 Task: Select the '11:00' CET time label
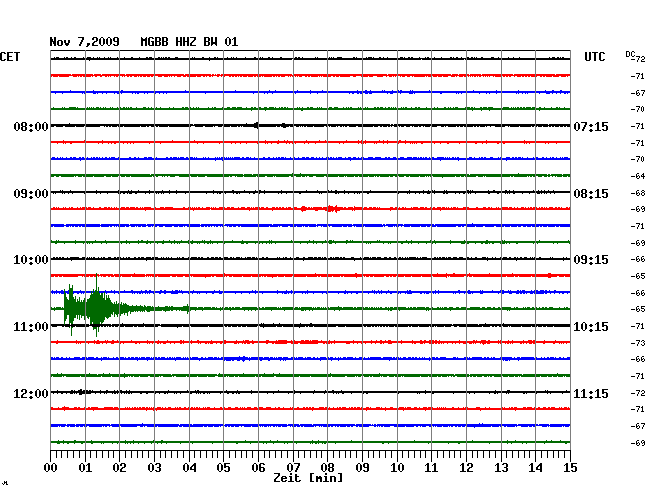(x=31, y=327)
